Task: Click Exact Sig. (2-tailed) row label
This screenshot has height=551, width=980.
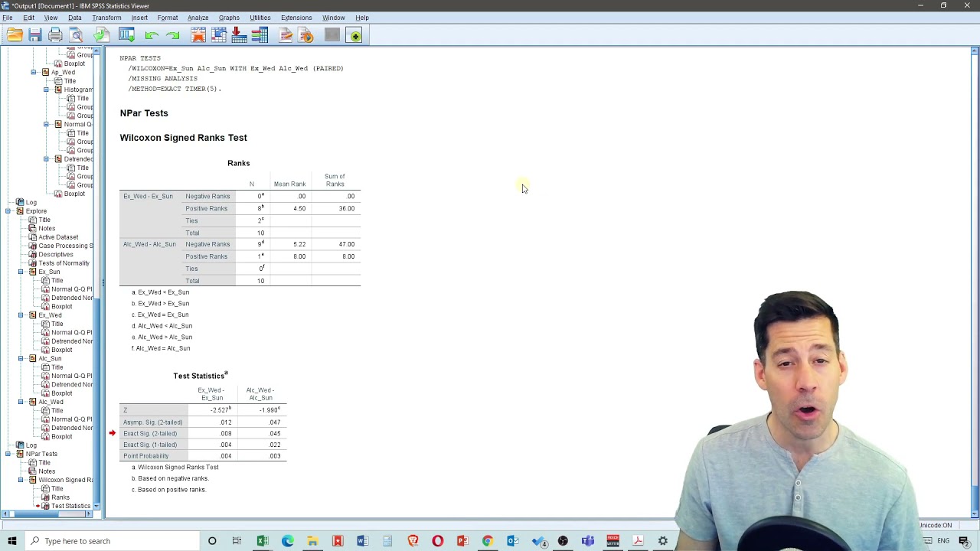Action: click(150, 433)
